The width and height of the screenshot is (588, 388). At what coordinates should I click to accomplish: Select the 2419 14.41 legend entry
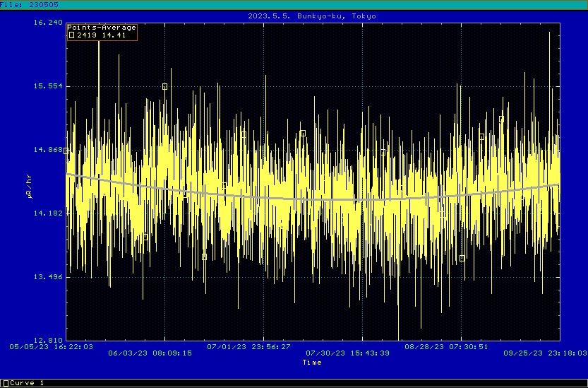pos(101,35)
